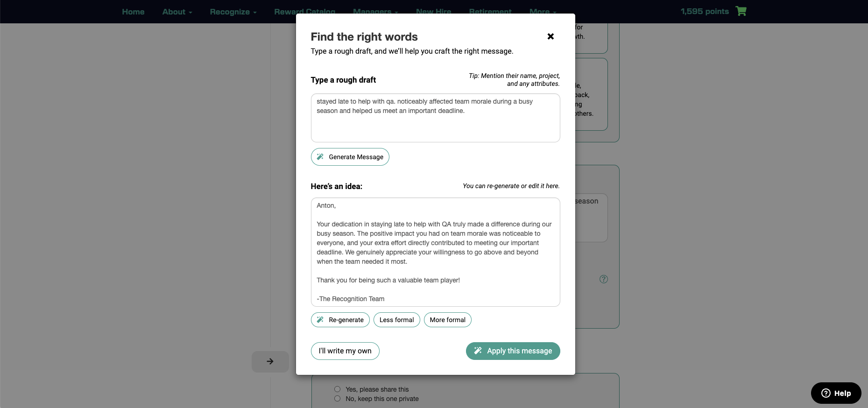Choose I'll write my own

coord(345,351)
